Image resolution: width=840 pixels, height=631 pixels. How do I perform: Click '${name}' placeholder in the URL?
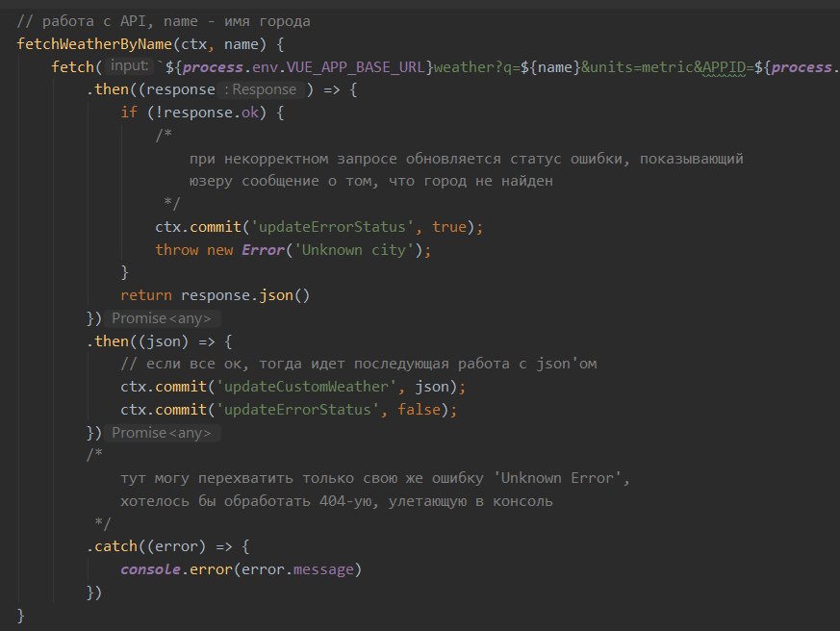(550, 67)
